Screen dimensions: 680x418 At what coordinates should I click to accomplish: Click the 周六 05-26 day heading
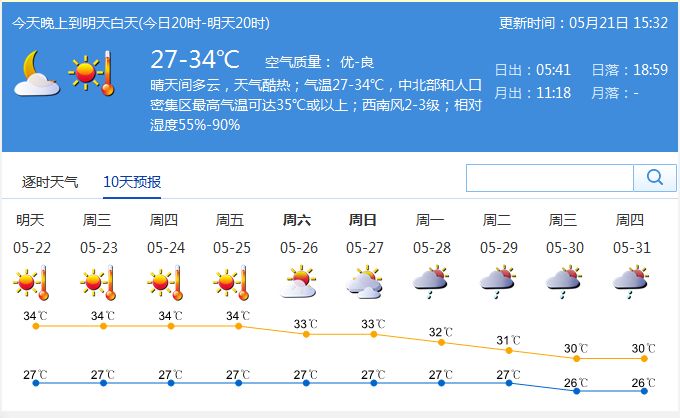[298, 234]
